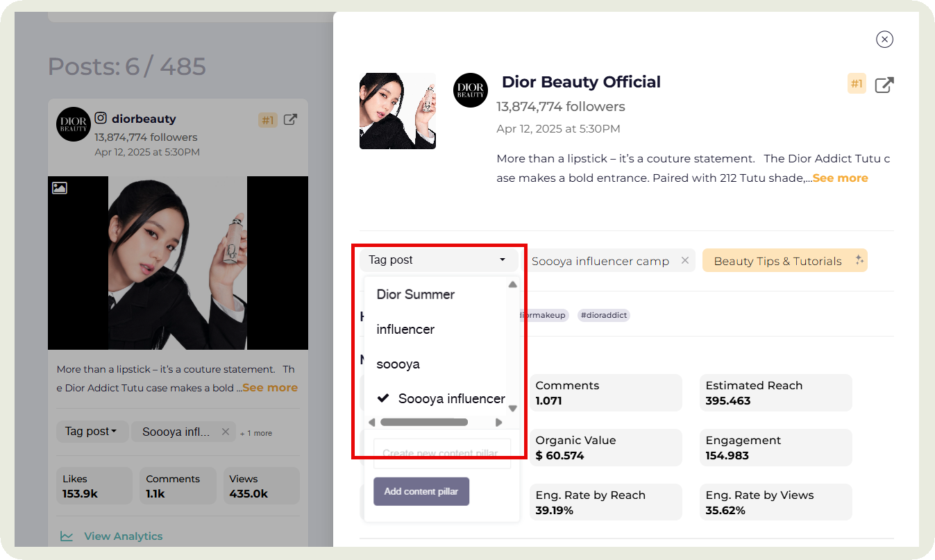The image size is (935, 560).
Task: Select influencer option in tag dropdown
Action: point(405,329)
